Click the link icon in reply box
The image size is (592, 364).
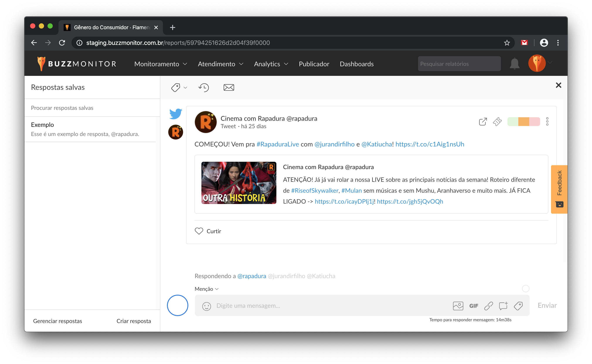(488, 306)
